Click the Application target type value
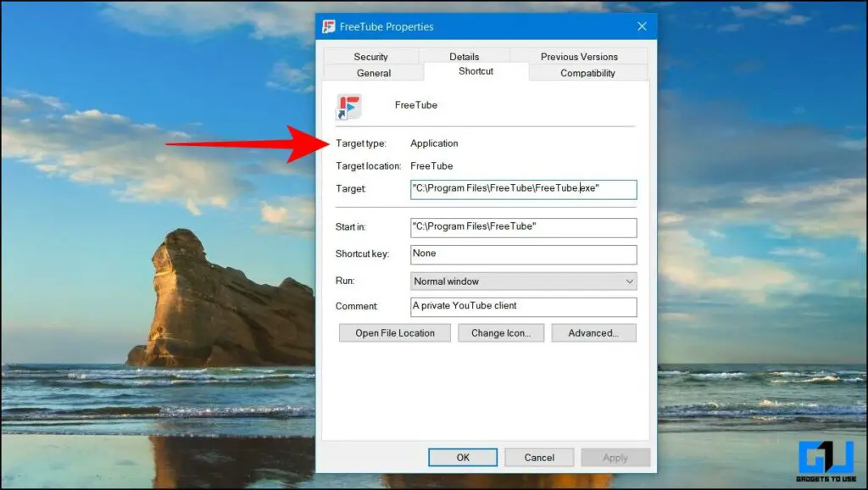868x490 pixels. coord(434,143)
